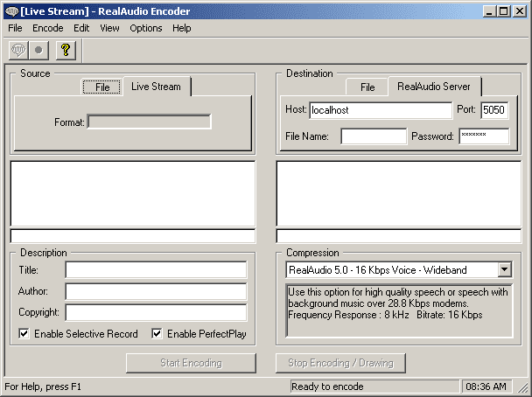
Task: Click the start encoding toolbar icon
Action: [18, 50]
